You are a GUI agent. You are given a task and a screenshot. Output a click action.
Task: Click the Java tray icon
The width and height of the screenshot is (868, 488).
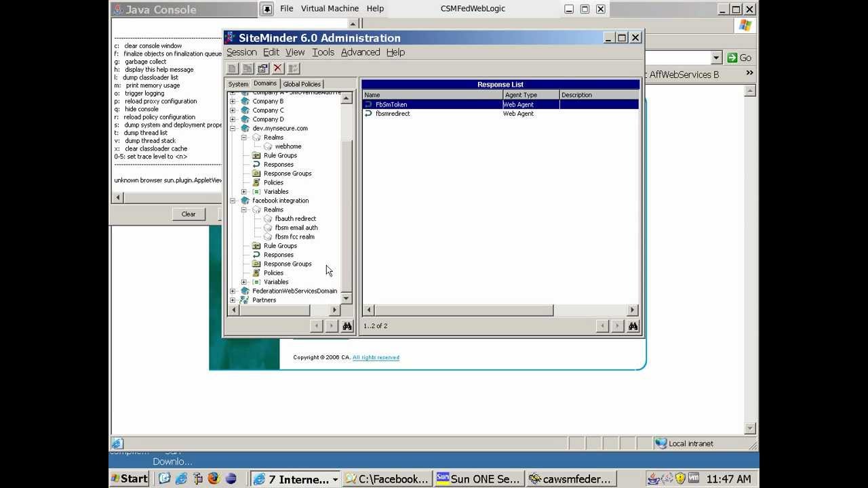(654, 479)
